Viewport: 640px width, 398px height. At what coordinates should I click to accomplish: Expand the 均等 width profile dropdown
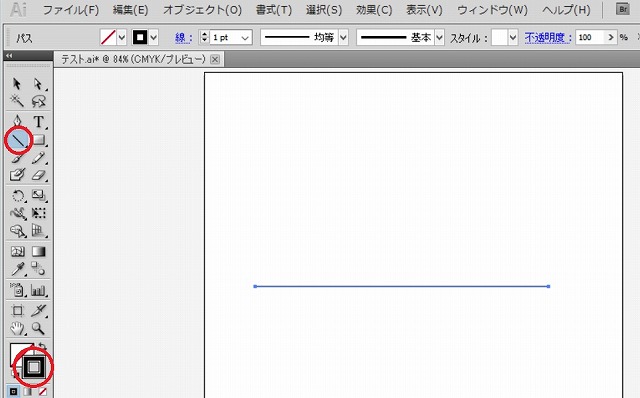343,38
